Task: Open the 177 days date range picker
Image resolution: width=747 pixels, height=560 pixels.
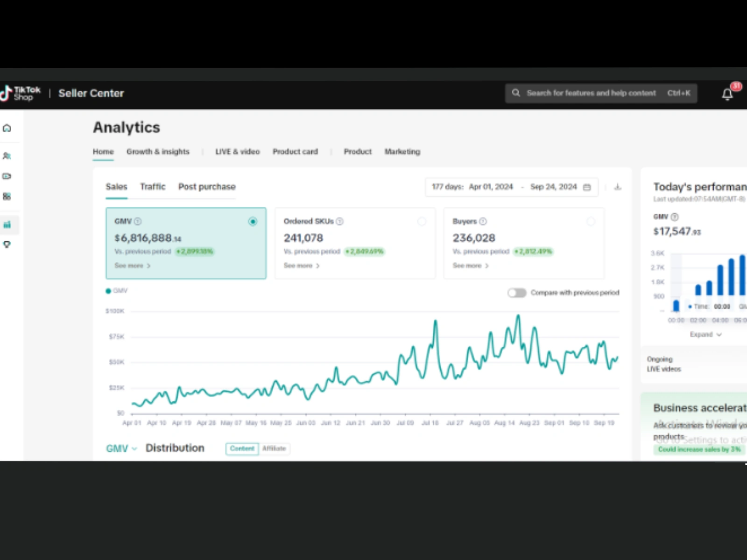Action: coord(511,187)
